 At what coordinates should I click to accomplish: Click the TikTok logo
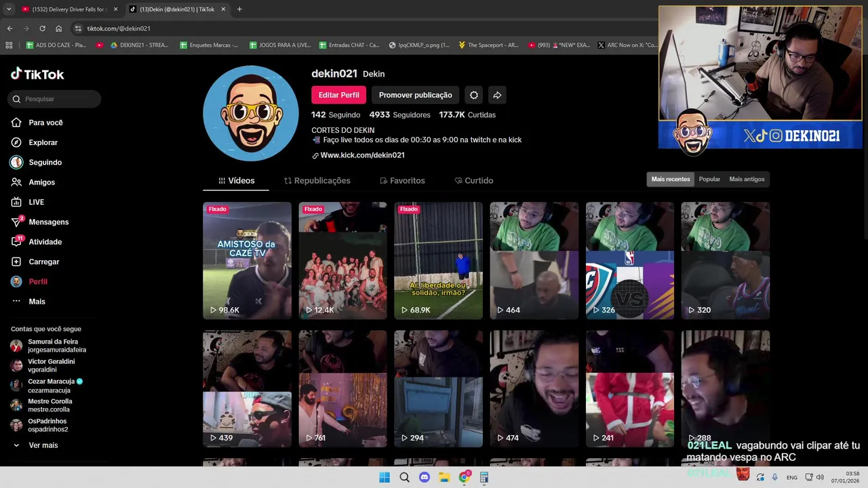[x=37, y=74]
